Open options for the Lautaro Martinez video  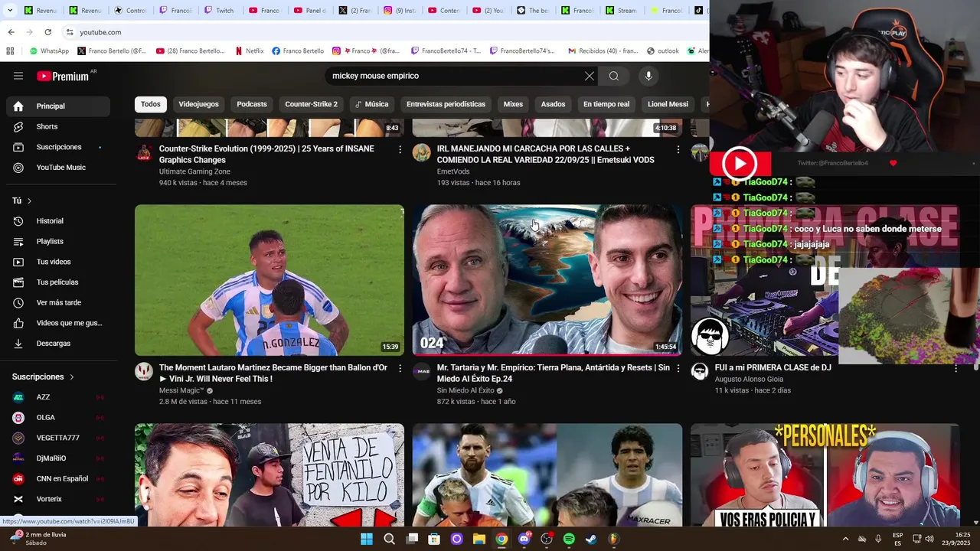pyautogui.click(x=400, y=369)
